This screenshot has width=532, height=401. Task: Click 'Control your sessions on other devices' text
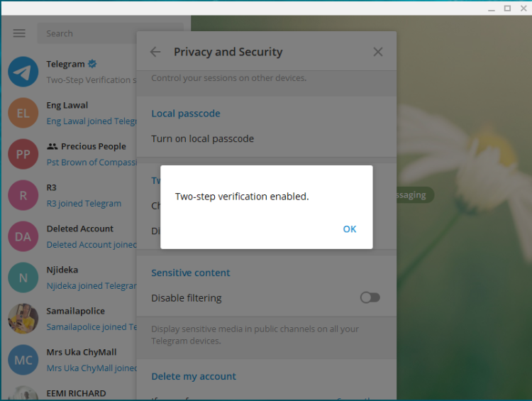(x=228, y=78)
